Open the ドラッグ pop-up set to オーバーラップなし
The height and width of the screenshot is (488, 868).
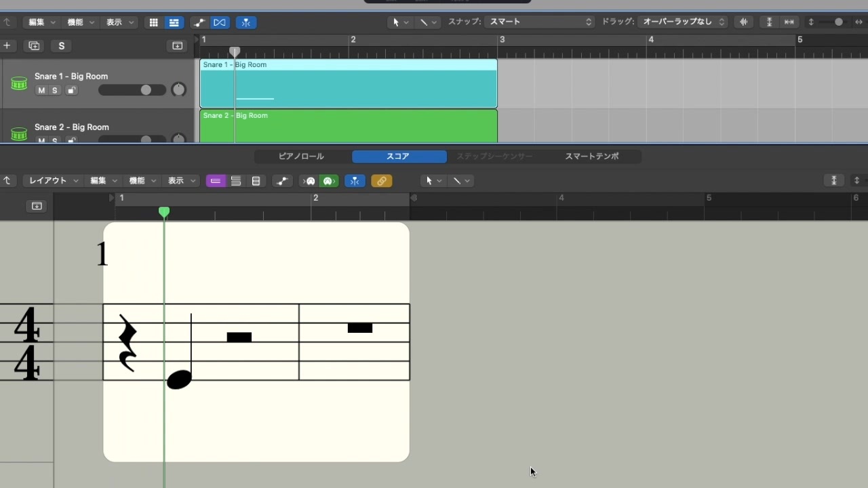[x=683, y=22]
